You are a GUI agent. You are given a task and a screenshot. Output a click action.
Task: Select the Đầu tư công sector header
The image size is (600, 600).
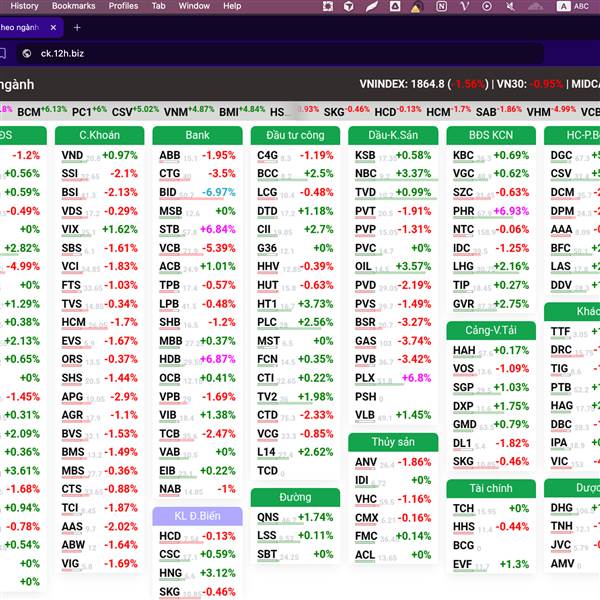tap(295, 135)
